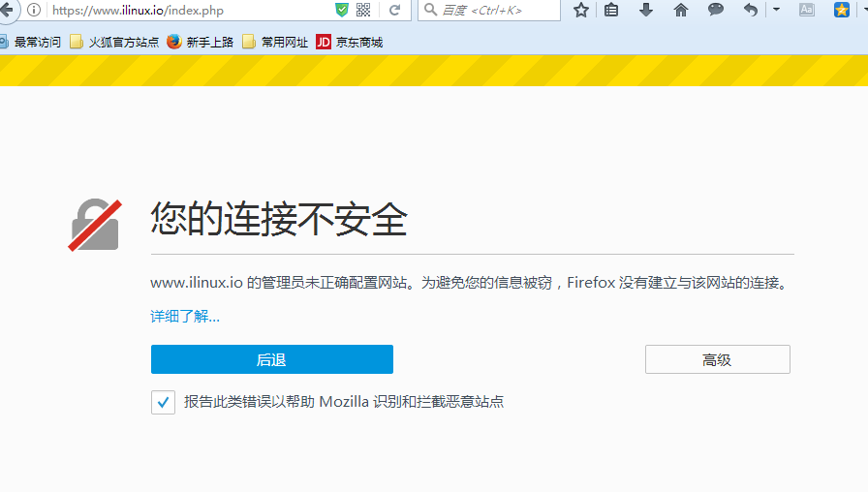
Task: Open the 火狐官方站点 bookmark folder
Action: pyautogui.click(x=114, y=42)
